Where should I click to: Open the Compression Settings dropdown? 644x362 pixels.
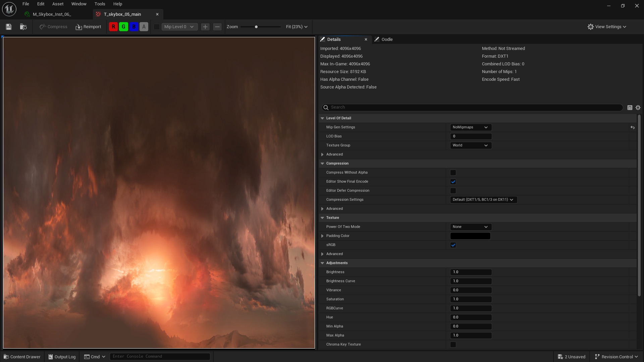click(483, 200)
